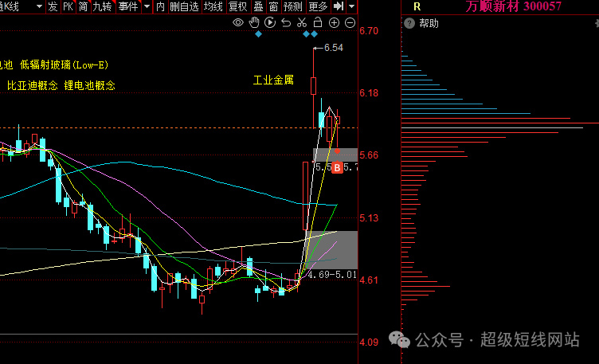The image size is (599, 364).
Task: Click the rightmost blue diamond event marker
Action: click(x=314, y=34)
